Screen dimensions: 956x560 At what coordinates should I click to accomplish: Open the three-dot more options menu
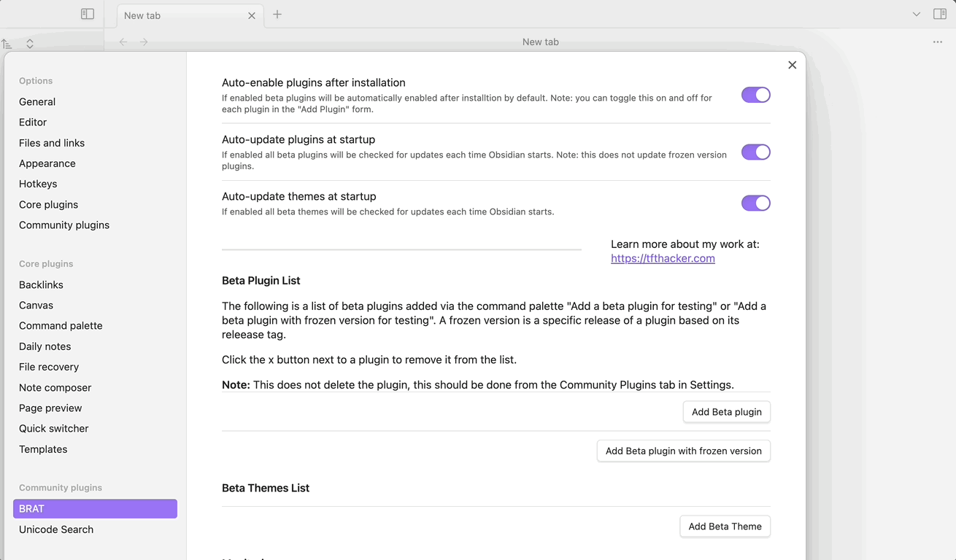coord(938,42)
